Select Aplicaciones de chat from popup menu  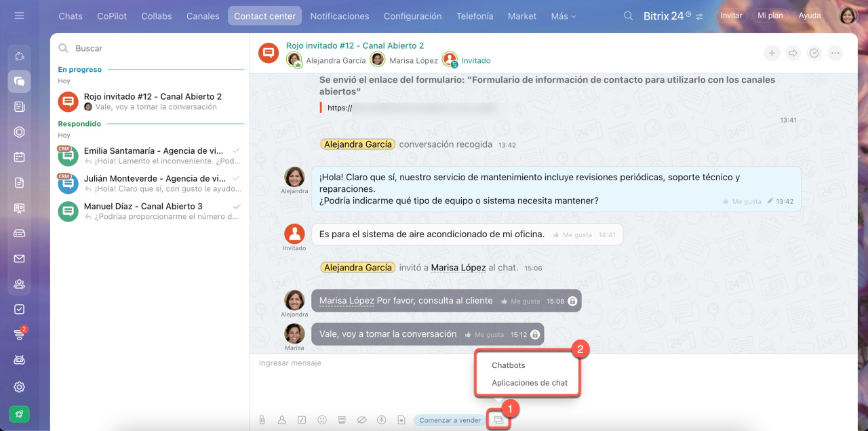[530, 383]
